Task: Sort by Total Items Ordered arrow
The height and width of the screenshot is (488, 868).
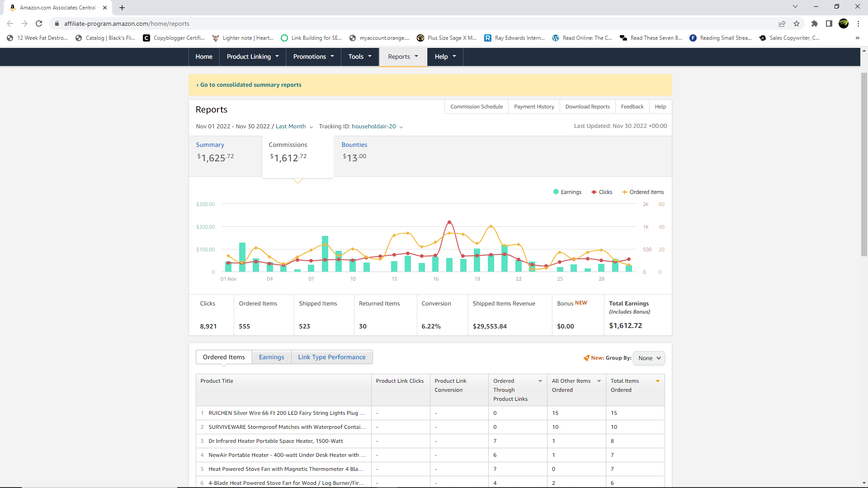Action: click(x=658, y=381)
